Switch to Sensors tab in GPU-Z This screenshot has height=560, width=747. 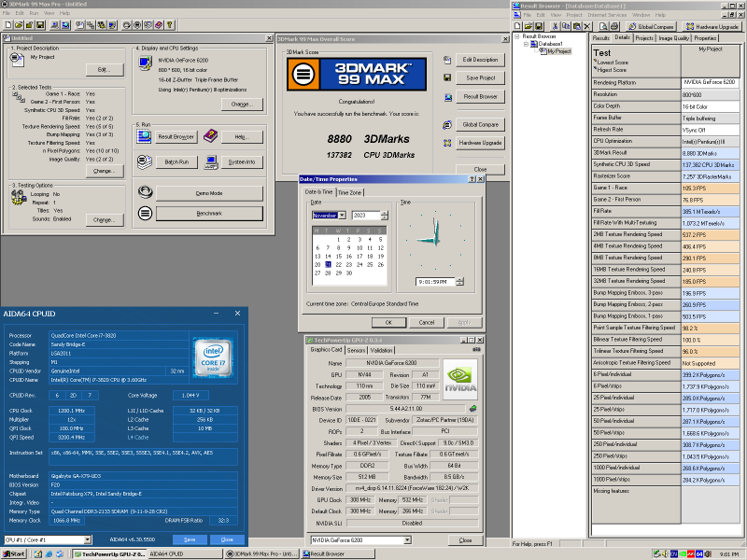point(356,350)
